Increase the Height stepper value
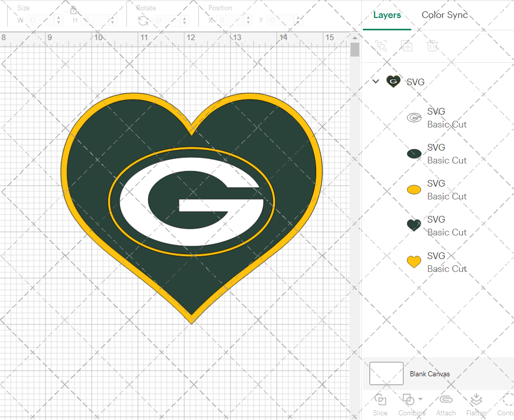This screenshot has height=420, width=514. (x=113, y=17)
